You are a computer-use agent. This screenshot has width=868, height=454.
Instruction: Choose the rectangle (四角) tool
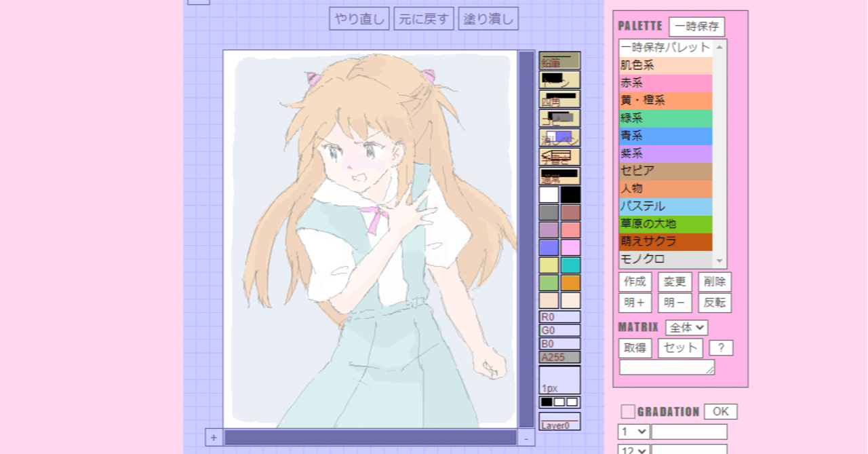tap(559, 99)
